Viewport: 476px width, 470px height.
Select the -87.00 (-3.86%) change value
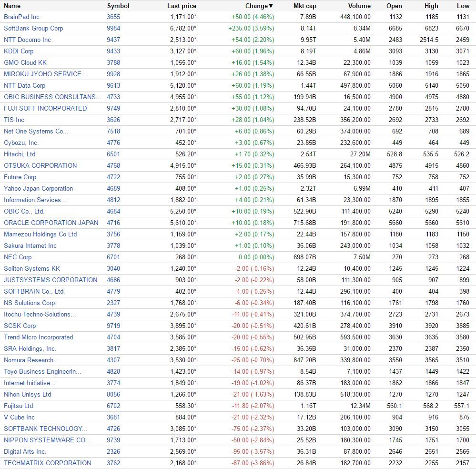(253, 463)
